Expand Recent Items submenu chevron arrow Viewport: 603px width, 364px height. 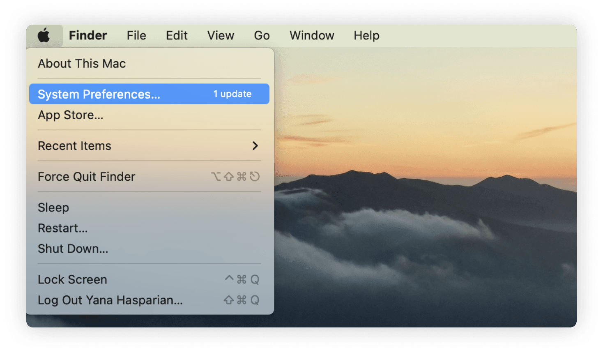click(255, 146)
